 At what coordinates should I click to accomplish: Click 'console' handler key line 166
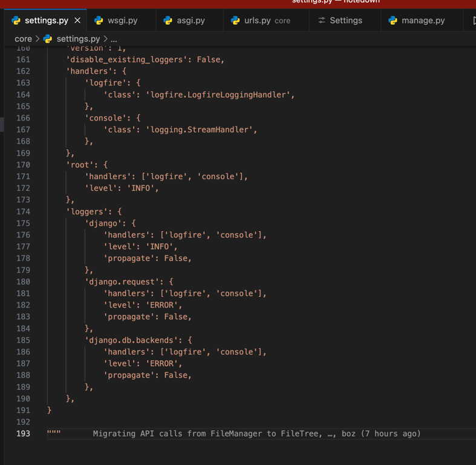(105, 118)
